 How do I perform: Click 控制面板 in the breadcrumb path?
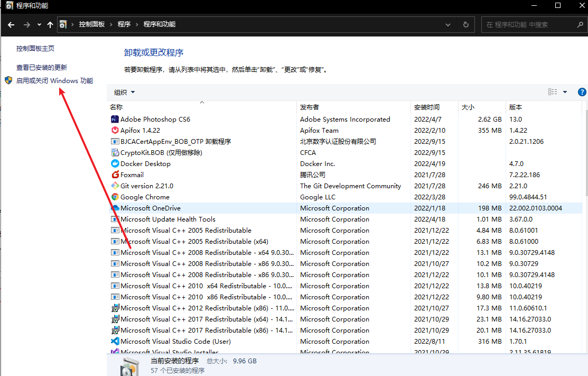tap(91, 24)
